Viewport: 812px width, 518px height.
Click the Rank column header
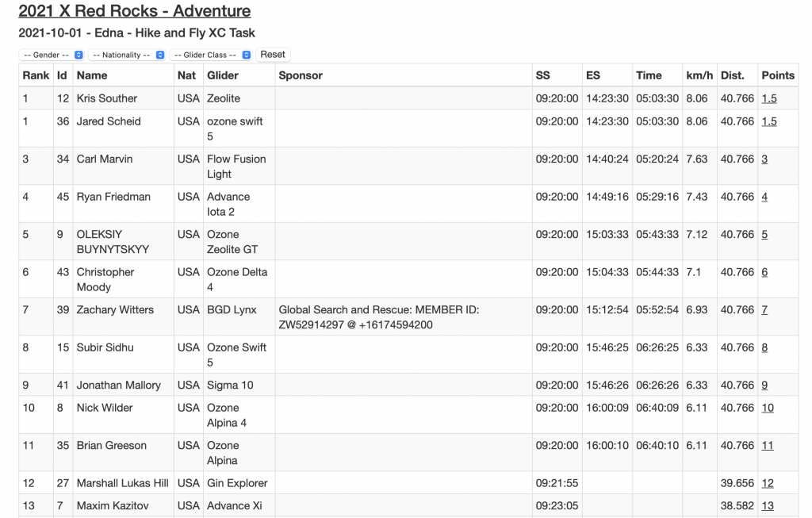(x=36, y=75)
